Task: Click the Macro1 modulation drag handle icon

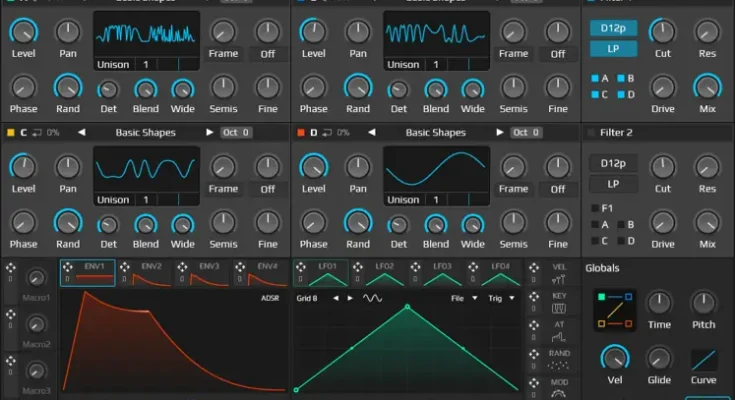Action: (10, 268)
